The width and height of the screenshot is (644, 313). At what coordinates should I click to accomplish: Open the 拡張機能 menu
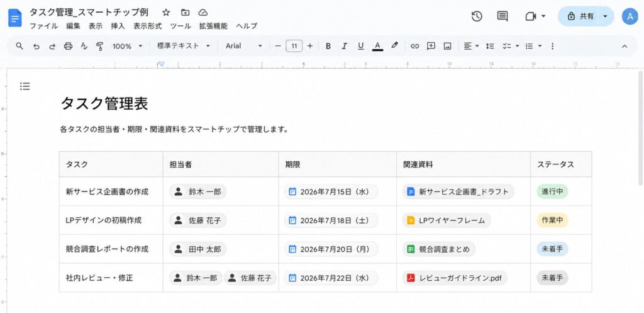(213, 26)
